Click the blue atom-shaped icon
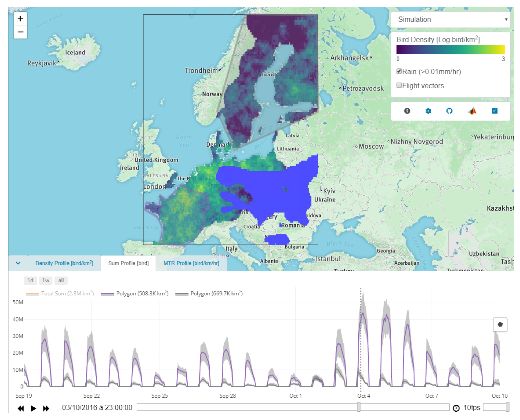 428,111
